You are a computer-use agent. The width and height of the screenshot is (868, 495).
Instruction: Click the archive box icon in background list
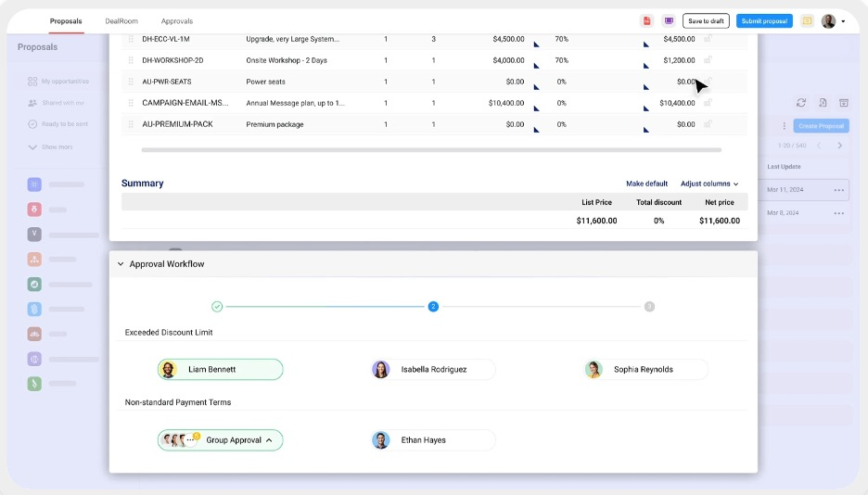(x=844, y=103)
